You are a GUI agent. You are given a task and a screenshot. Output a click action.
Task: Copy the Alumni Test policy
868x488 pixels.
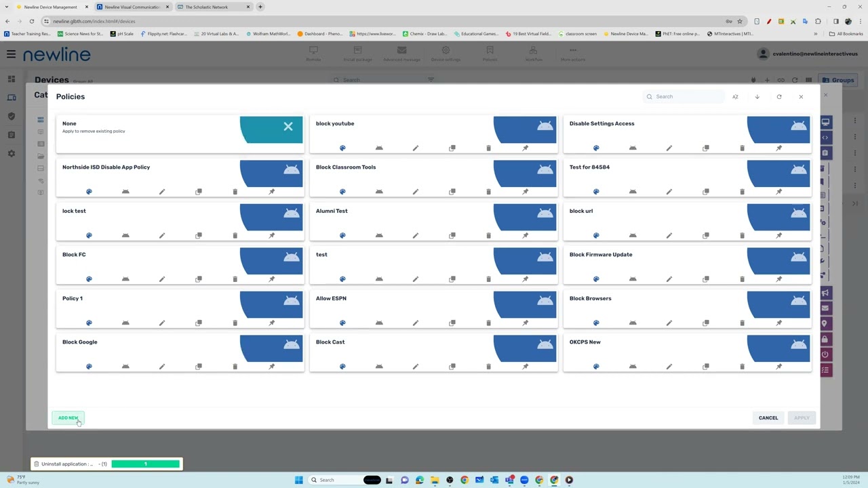click(x=452, y=235)
